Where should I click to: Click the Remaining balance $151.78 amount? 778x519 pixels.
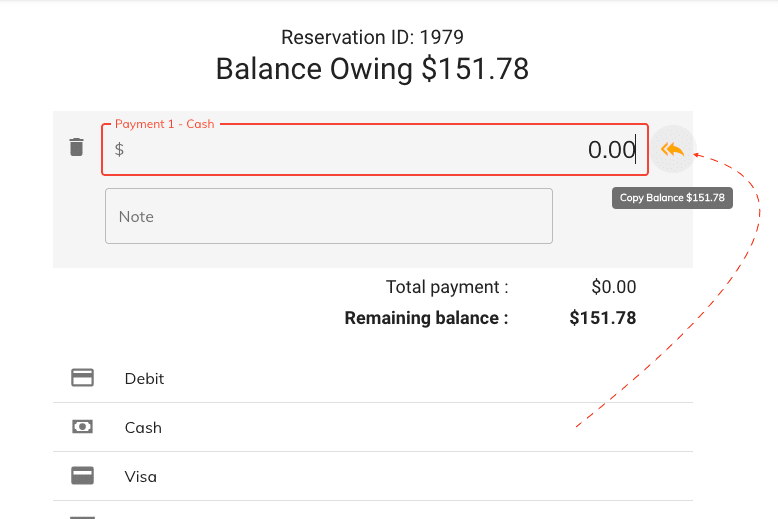click(x=602, y=318)
